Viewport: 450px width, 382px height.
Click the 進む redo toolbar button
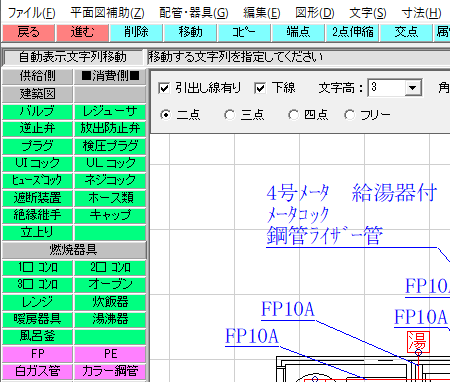pyautogui.click(x=82, y=32)
